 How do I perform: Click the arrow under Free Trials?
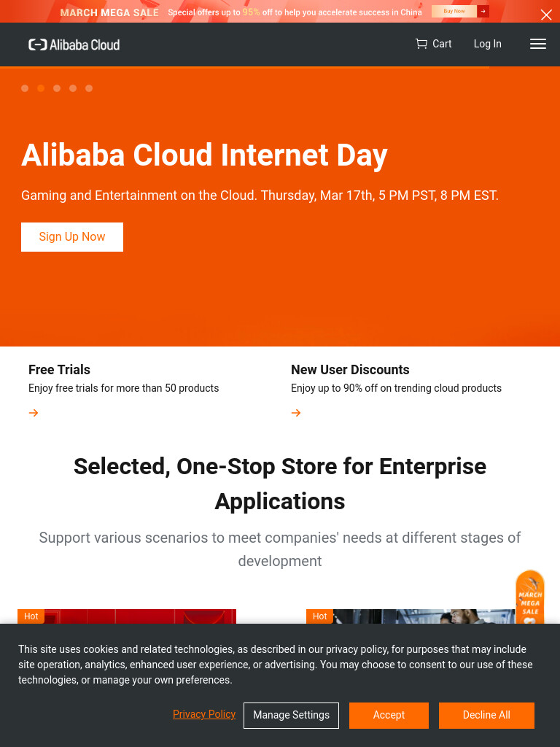[x=34, y=413]
